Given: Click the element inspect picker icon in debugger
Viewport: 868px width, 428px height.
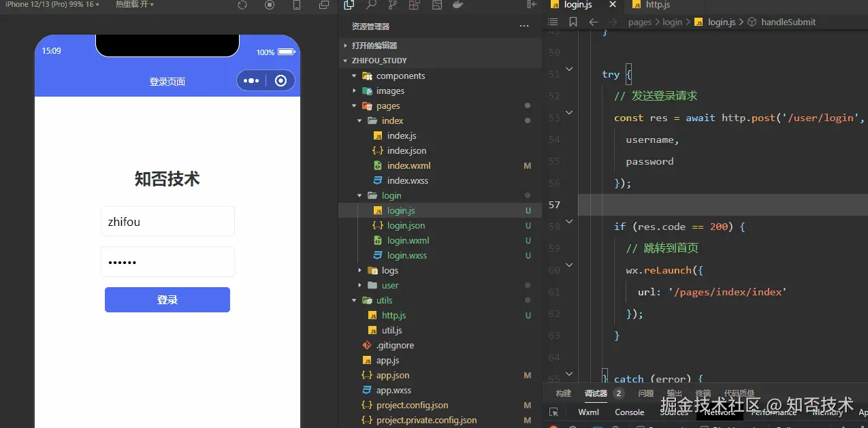Looking at the screenshot, I should [554, 412].
